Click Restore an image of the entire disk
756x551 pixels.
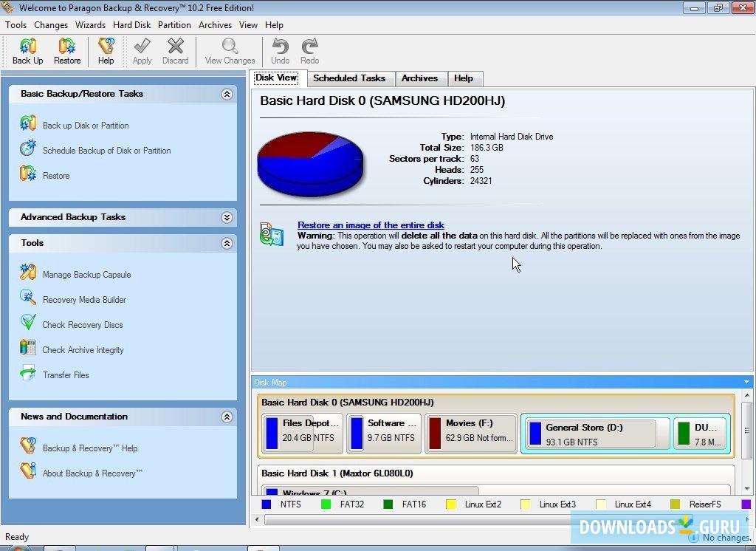(x=371, y=225)
